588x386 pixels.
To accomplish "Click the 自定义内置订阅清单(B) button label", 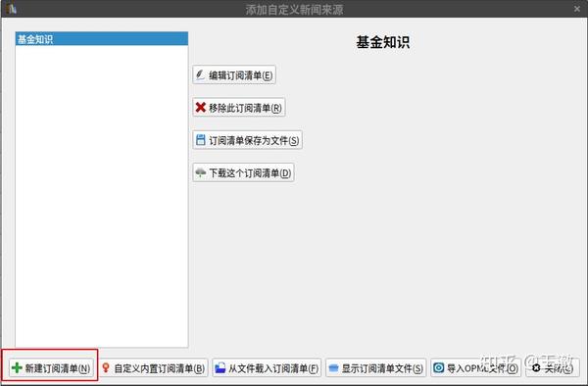I will pyautogui.click(x=160, y=368).
